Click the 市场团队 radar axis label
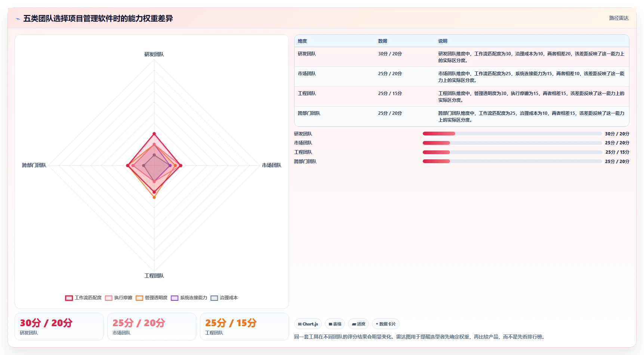The height and width of the screenshot is (355, 644). point(272,165)
